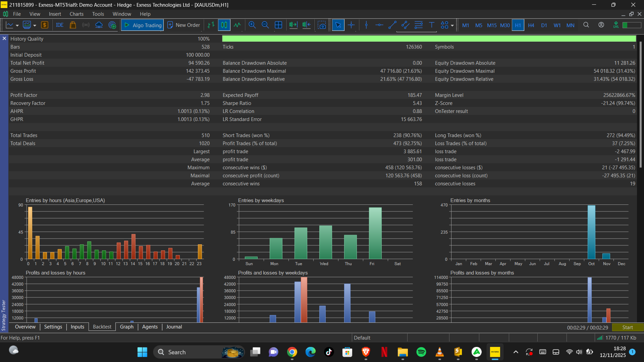
Task: Select the H4 timeframe
Action: pyautogui.click(x=531, y=25)
